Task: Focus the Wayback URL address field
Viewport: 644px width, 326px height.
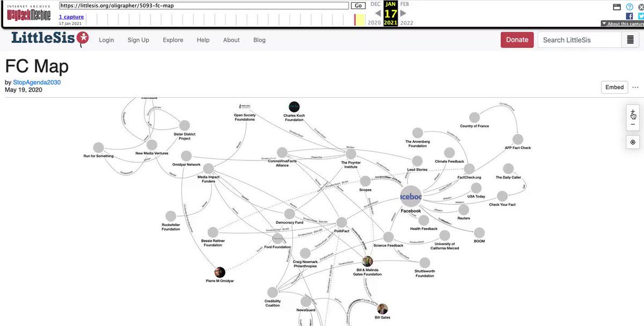Action: [x=203, y=6]
